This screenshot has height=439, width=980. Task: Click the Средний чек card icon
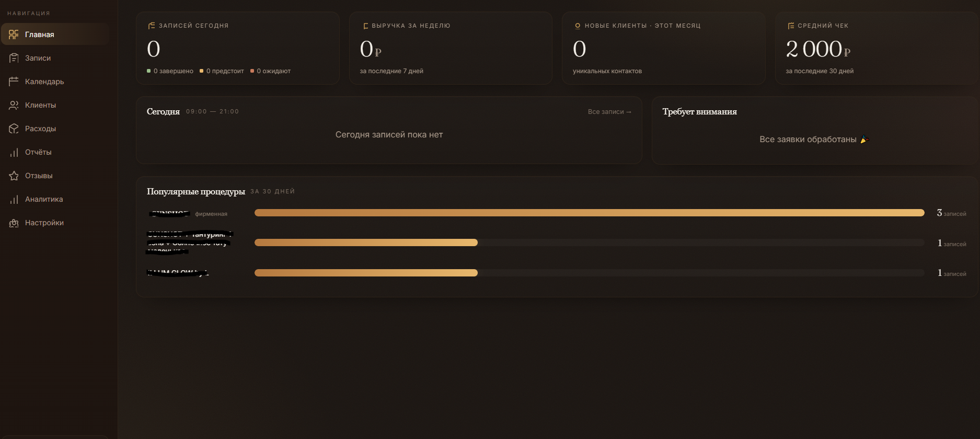791,26
